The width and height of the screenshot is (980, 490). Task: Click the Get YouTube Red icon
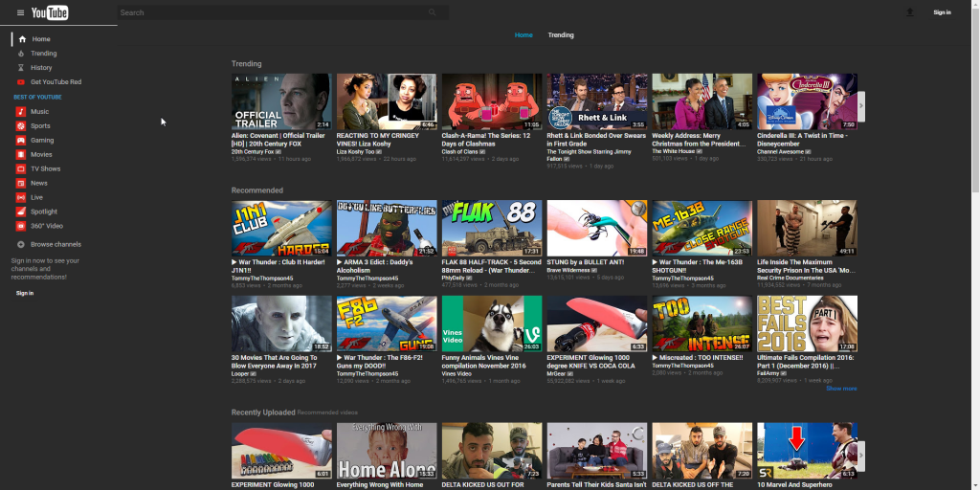21,82
